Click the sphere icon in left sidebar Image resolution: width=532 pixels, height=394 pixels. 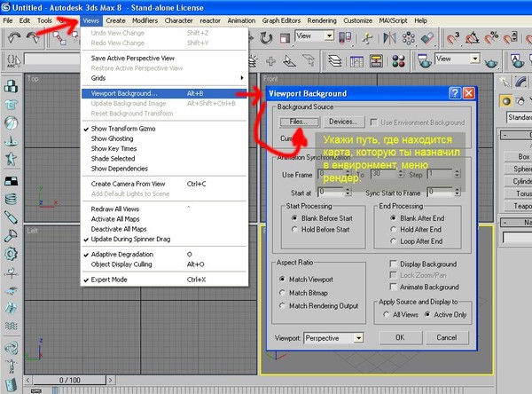click(11, 123)
